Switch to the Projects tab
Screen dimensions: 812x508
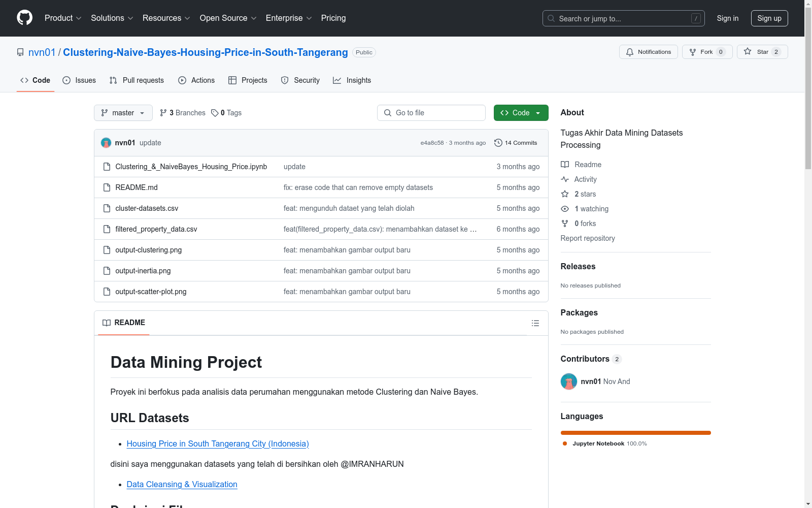point(248,80)
